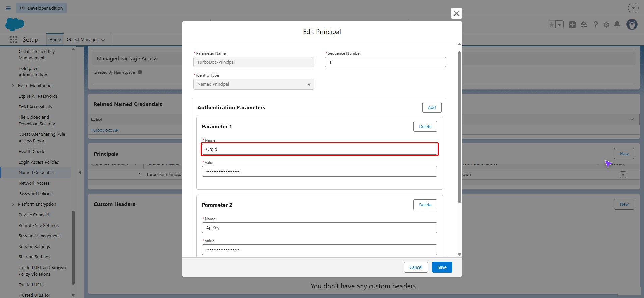Click the Created By Namespace info icon
Viewport: 644px width, 298px height.
[140, 72]
